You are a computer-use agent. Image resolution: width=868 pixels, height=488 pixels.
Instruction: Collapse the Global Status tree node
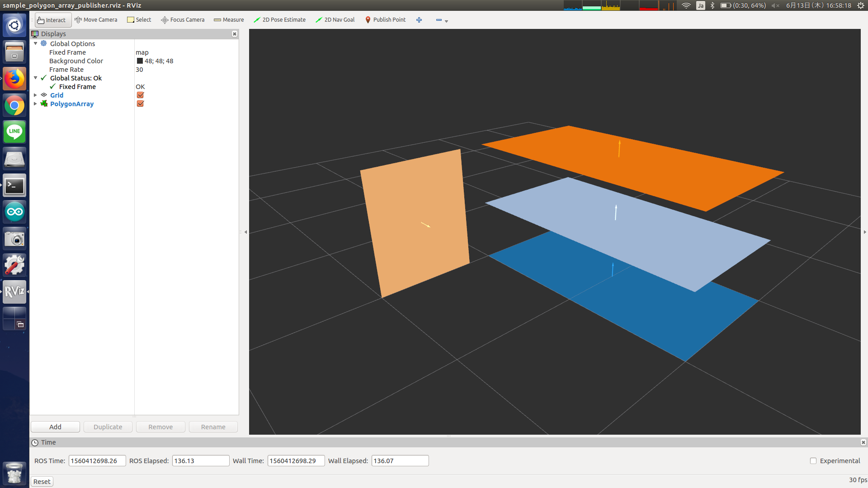pyautogui.click(x=36, y=78)
